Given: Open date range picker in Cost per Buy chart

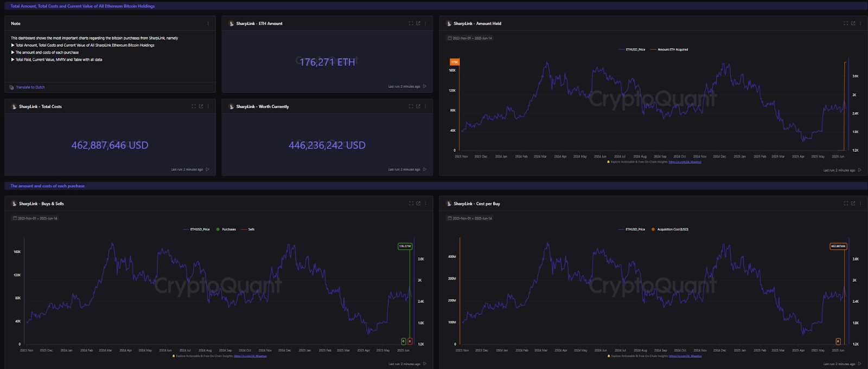Looking at the screenshot, I should pyautogui.click(x=470, y=218).
